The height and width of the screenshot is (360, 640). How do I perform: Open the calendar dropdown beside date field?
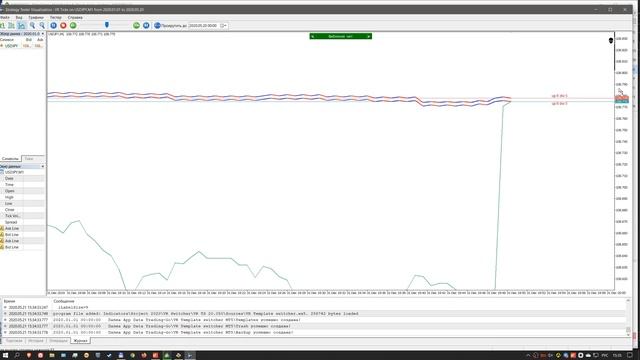[223, 26]
